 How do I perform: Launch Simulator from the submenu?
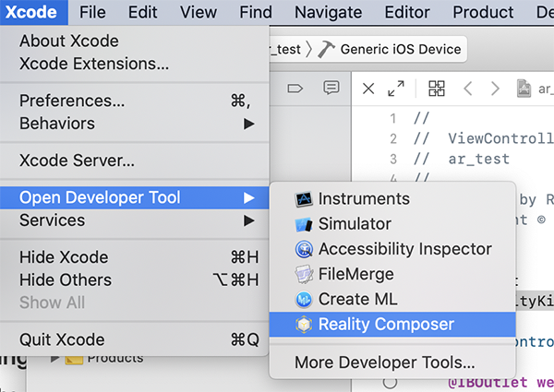point(355,224)
